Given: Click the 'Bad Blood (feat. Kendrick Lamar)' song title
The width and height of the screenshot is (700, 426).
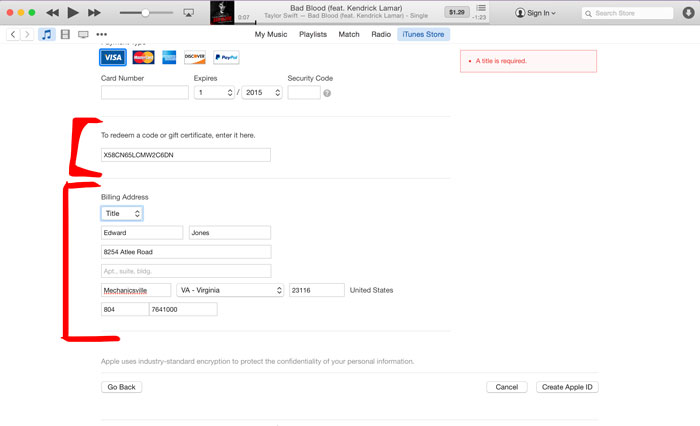Looking at the screenshot, I should [x=346, y=8].
